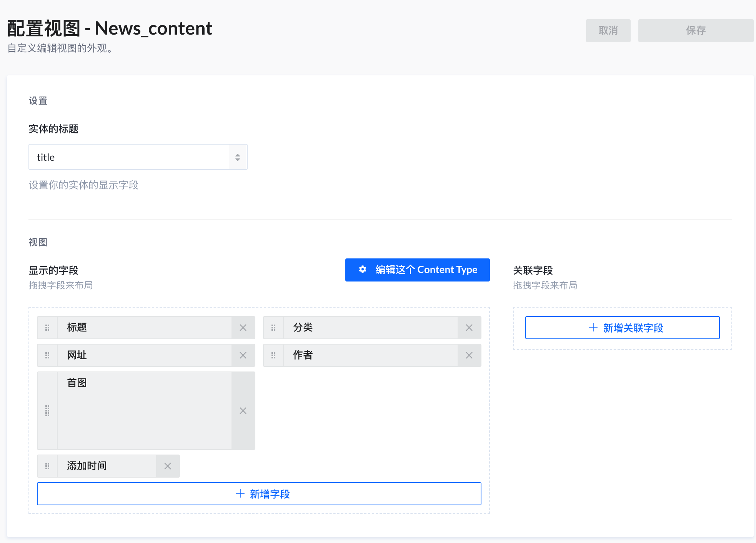Remove the 分类 field via X icon

click(x=469, y=328)
